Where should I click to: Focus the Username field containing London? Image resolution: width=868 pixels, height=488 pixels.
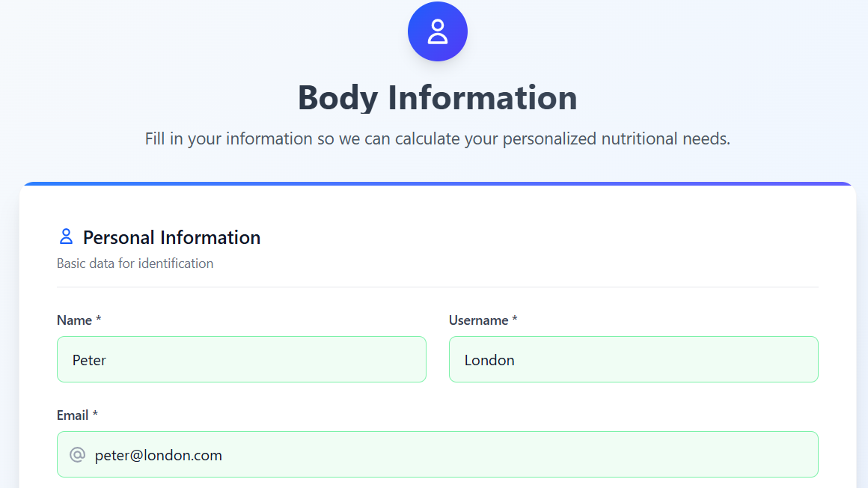(633, 360)
